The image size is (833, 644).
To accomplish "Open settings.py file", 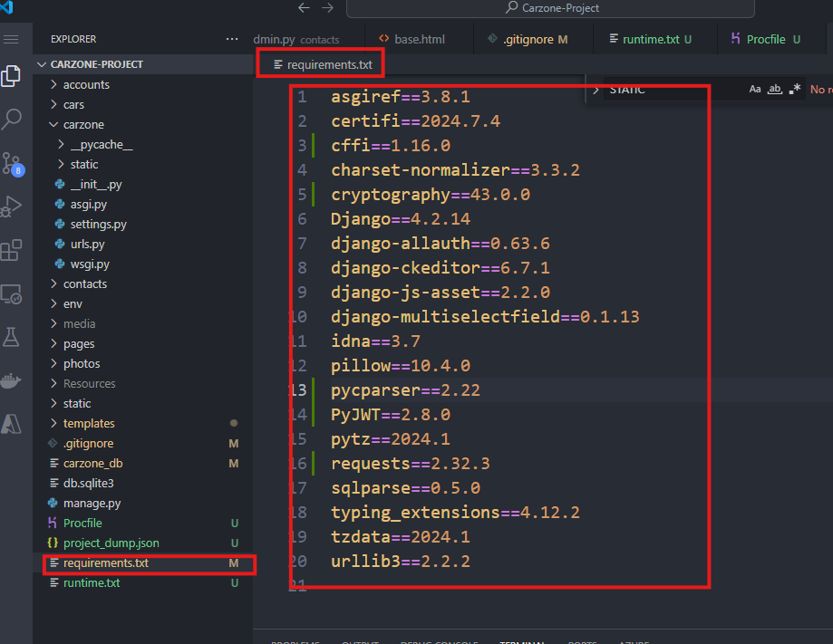I will [x=143, y=224].
